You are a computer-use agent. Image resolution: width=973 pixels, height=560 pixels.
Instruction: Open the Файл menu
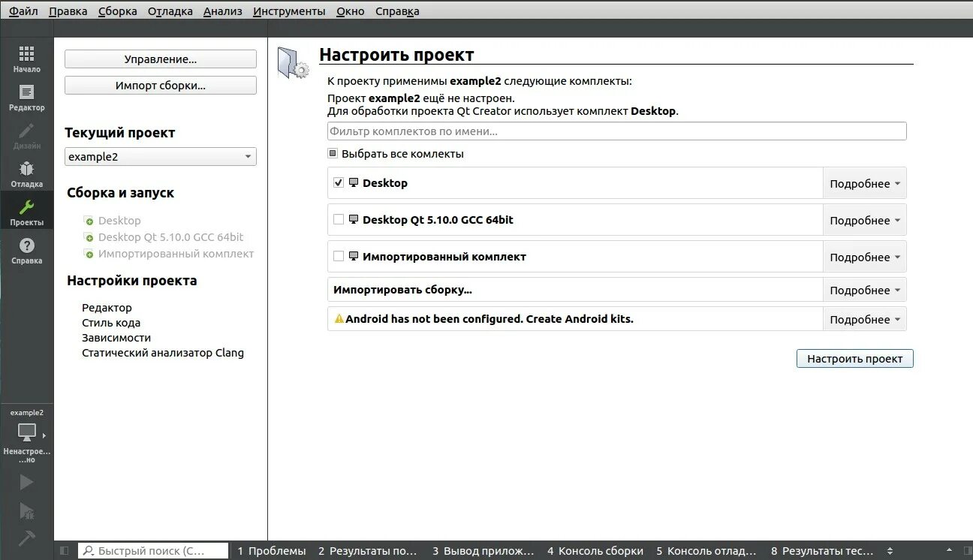pyautogui.click(x=23, y=11)
